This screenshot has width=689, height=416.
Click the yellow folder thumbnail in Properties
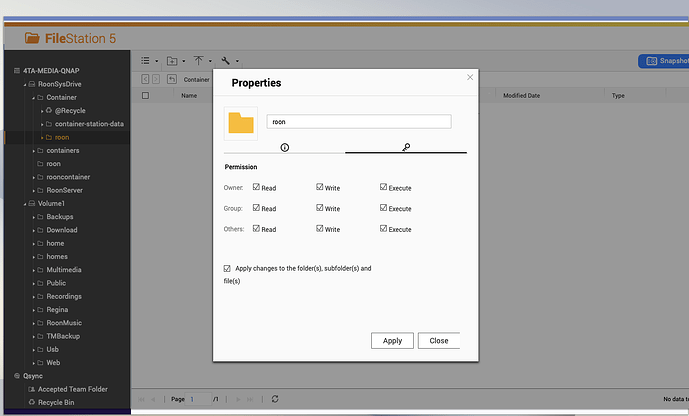241,123
